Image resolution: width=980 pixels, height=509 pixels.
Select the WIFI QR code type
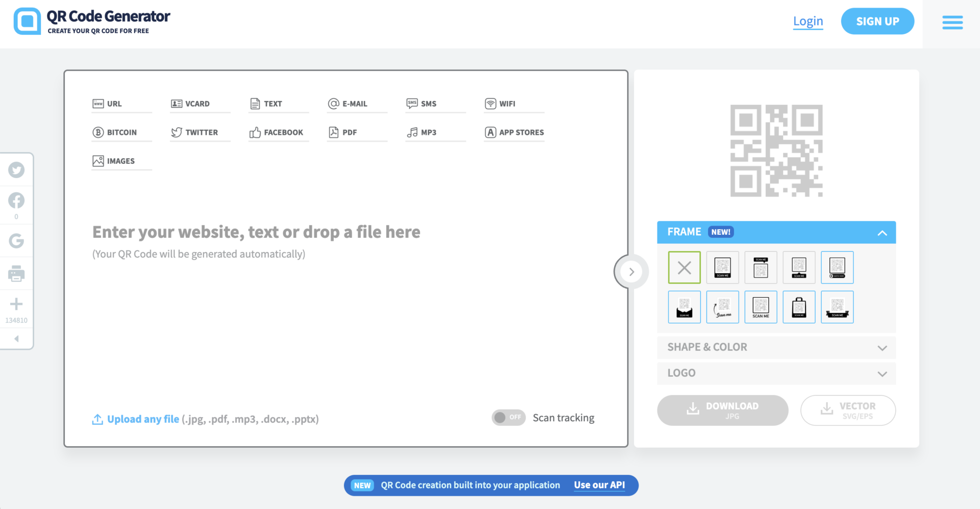coord(507,104)
